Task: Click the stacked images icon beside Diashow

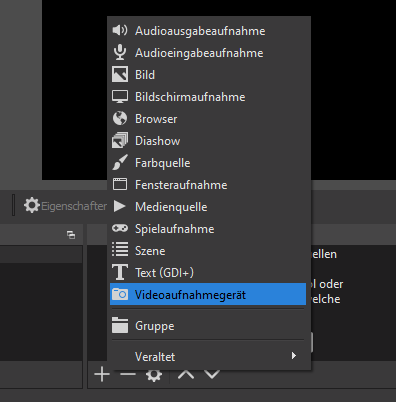Action: 120,141
